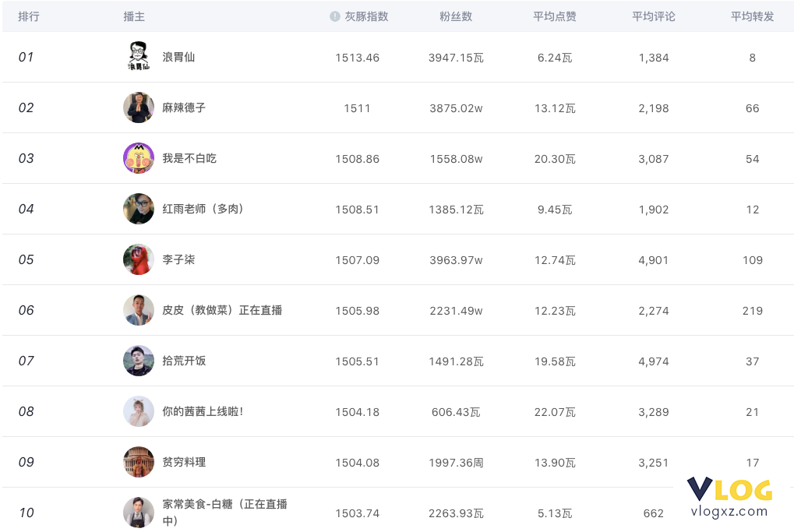Click the info icon beside 灰豚指数
The image size is (794, 532).
coord(335,16)
